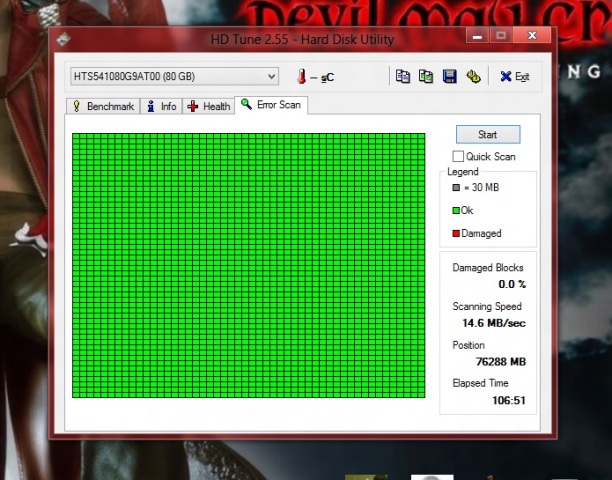
Task: Open the Info tab
Action: 160,106
